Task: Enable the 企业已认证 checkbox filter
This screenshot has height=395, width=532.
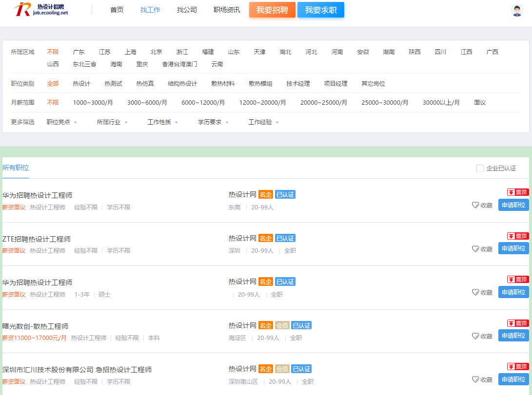Action: 480,169
